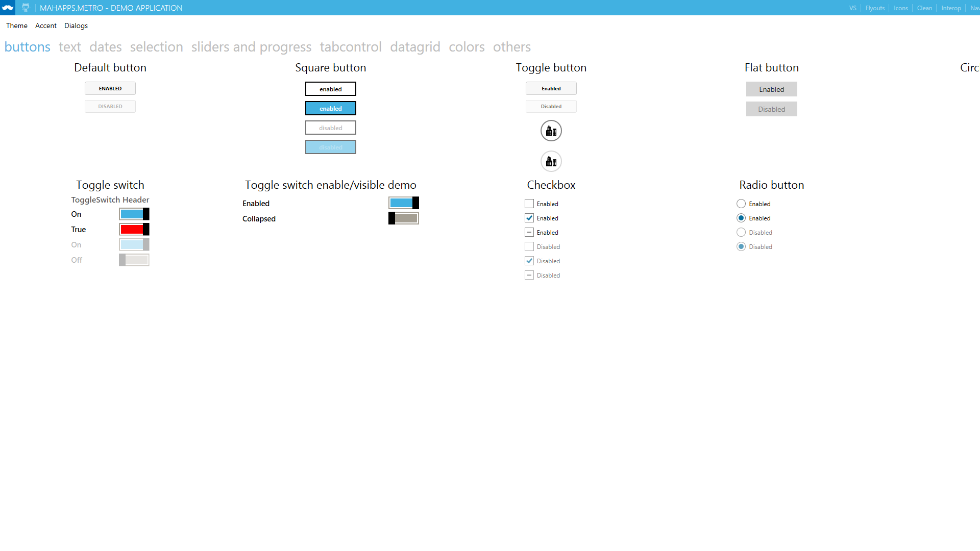Switch to the colors tab
This screenshot has width=980, height=551.
(467, 46)
